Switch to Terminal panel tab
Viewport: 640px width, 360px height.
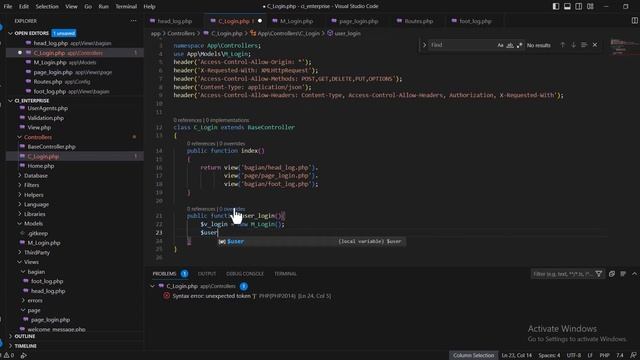[285, 274]
